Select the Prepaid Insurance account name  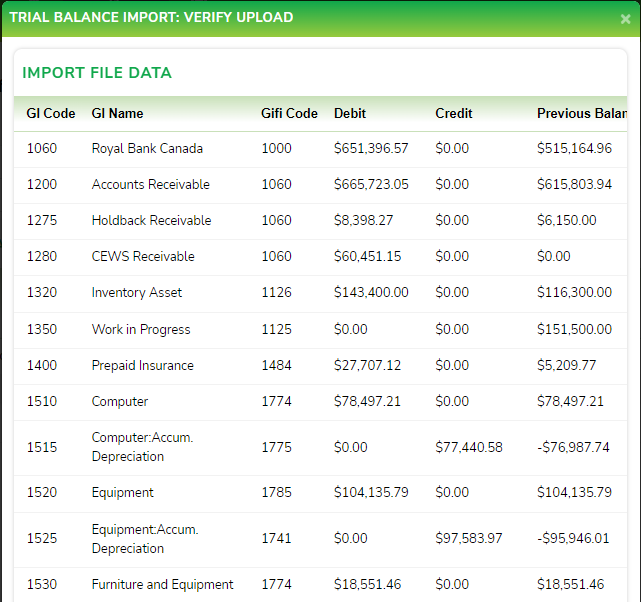[143, 365]
